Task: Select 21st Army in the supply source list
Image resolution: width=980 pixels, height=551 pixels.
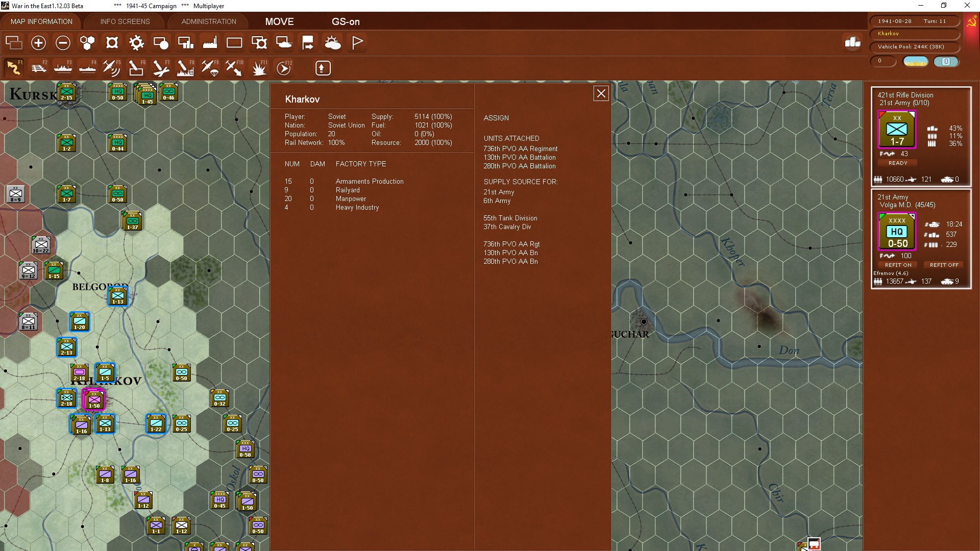Action: [499, 192]
